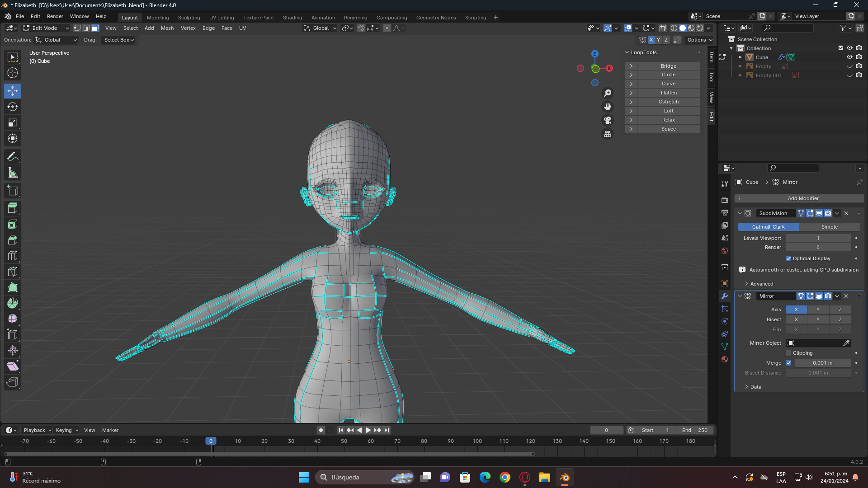Select the Measure ruler tool
Screen dimensions: 868x488
pyautogui.click(x=13, y=173)
